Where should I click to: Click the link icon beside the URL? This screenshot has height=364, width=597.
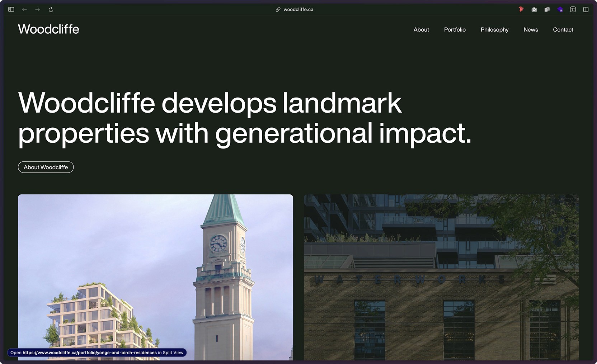pyautogui.click(x=278, y=10)
